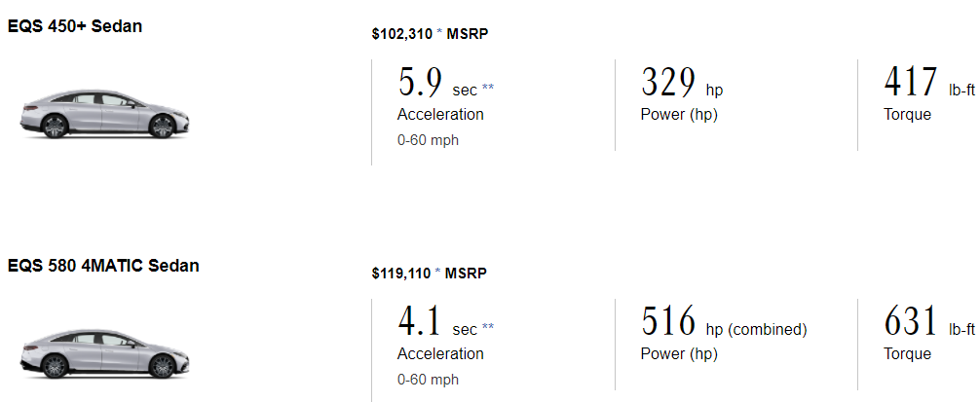Open the EQS 450+ Sedan heading

pyautogui.click(x=75, y=26)
